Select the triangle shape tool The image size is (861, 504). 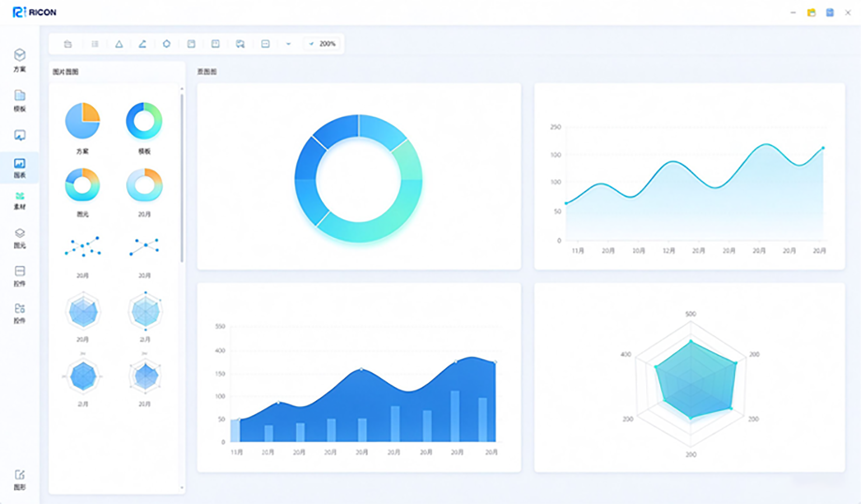point(119,44)
